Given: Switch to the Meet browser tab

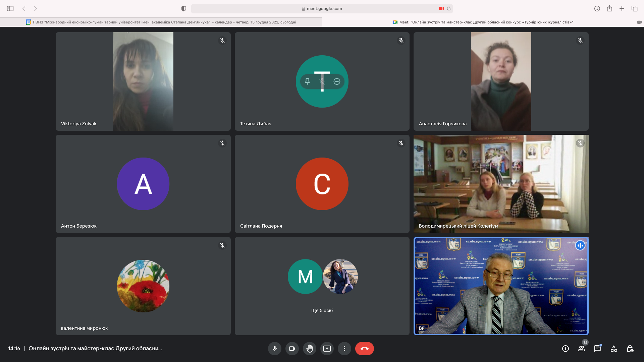Looking at the screenshot, I should tap(483, 22).
